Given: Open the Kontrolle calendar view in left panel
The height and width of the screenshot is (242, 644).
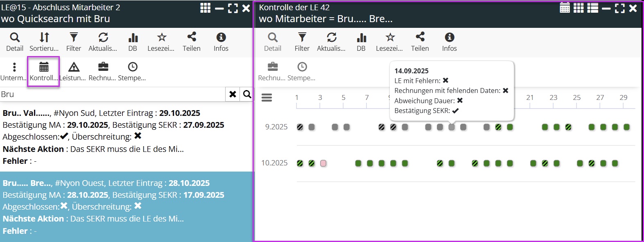Looking at the screenshot, I should click(43, 71).
